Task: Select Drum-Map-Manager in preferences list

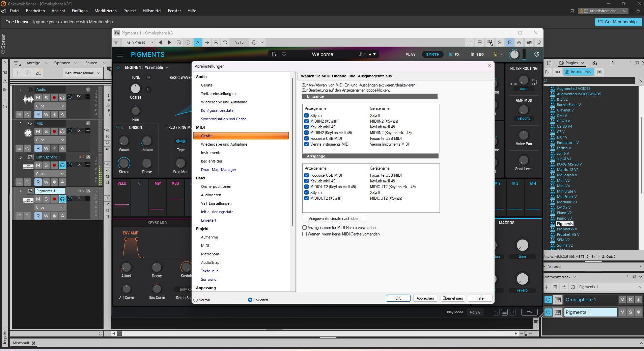Action: (219, 170)
